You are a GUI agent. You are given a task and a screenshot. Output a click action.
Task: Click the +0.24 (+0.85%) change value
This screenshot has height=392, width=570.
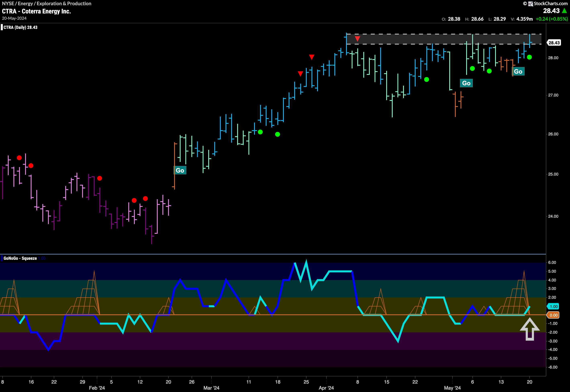point(552,19)
